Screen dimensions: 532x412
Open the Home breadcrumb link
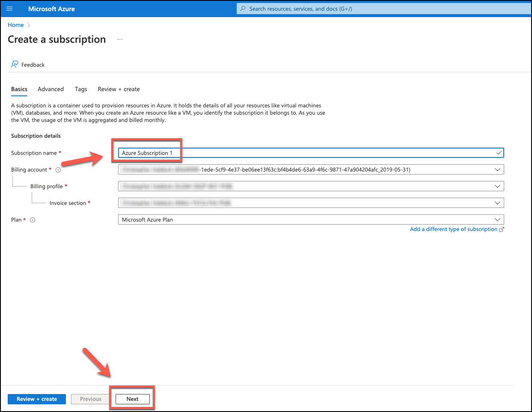tap(16, 25)
